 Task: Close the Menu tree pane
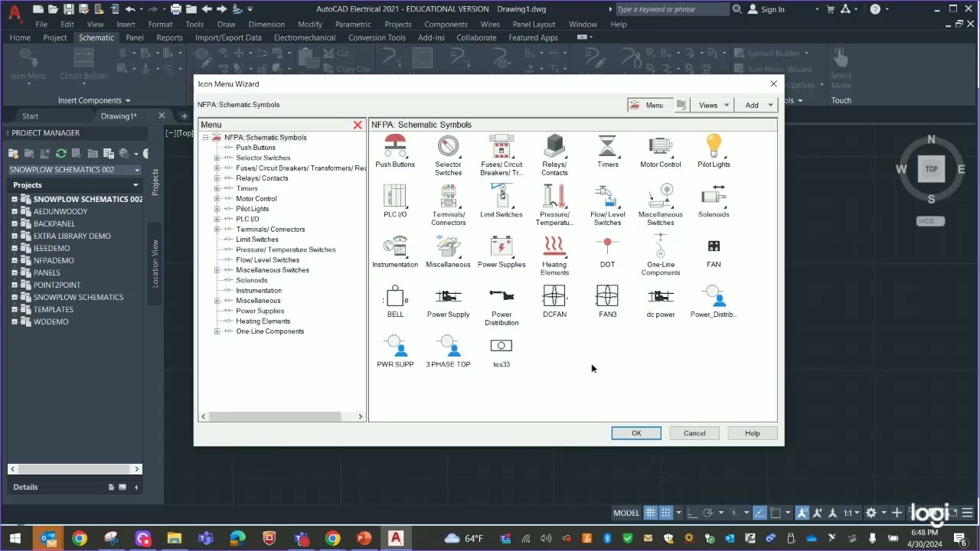click(x=358, y=125)
